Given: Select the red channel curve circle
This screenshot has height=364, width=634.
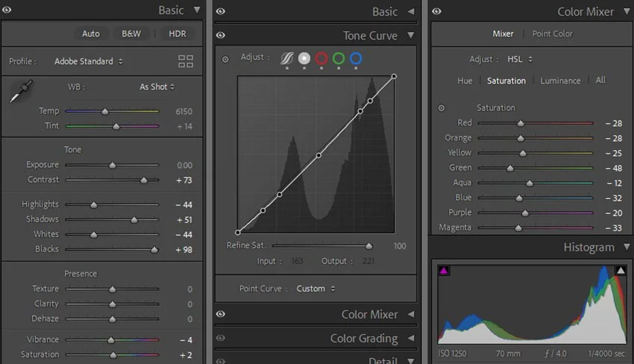Looking at the screenshot, I should click(x=321, y=58).
